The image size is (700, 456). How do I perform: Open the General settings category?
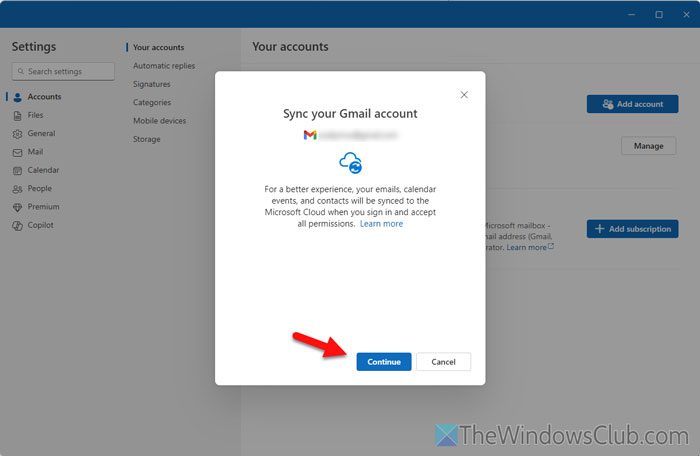coord(41,133)
